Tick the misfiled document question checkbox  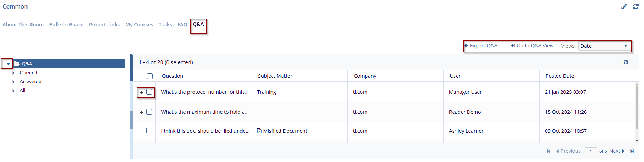click(x=149, y=131)
